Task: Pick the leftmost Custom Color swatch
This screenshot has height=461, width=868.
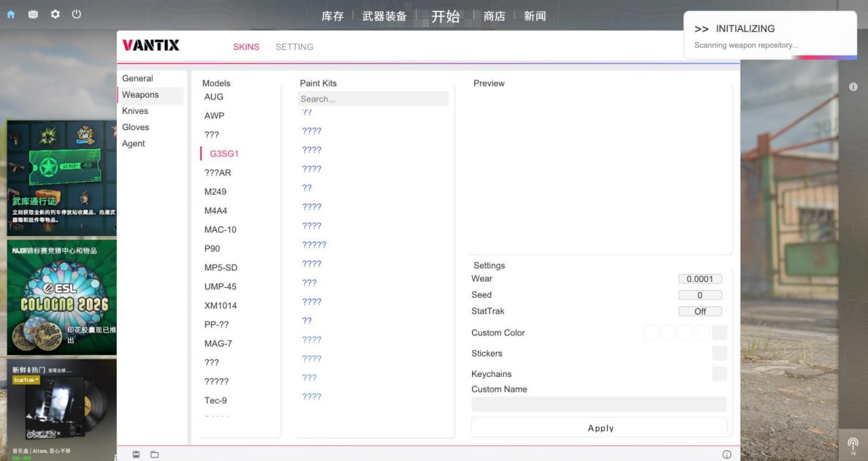Action: click(650, 332)
